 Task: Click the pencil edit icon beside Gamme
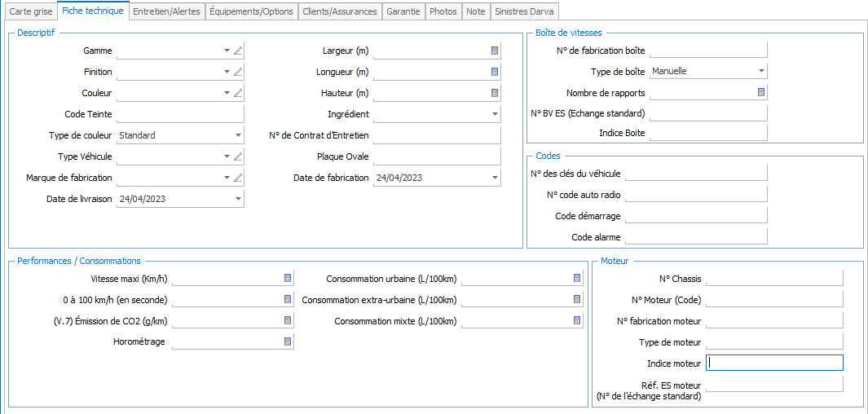238,51
